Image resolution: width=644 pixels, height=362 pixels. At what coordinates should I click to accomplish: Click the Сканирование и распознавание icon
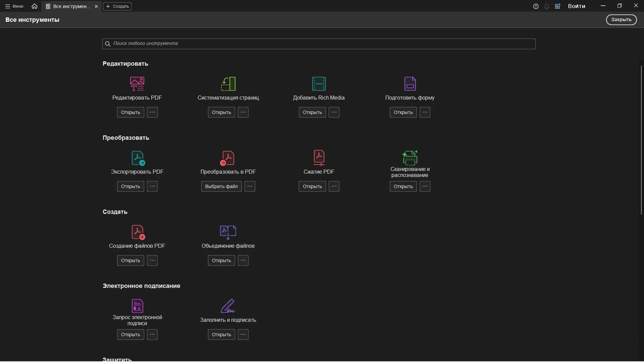[x=410, y=158]
